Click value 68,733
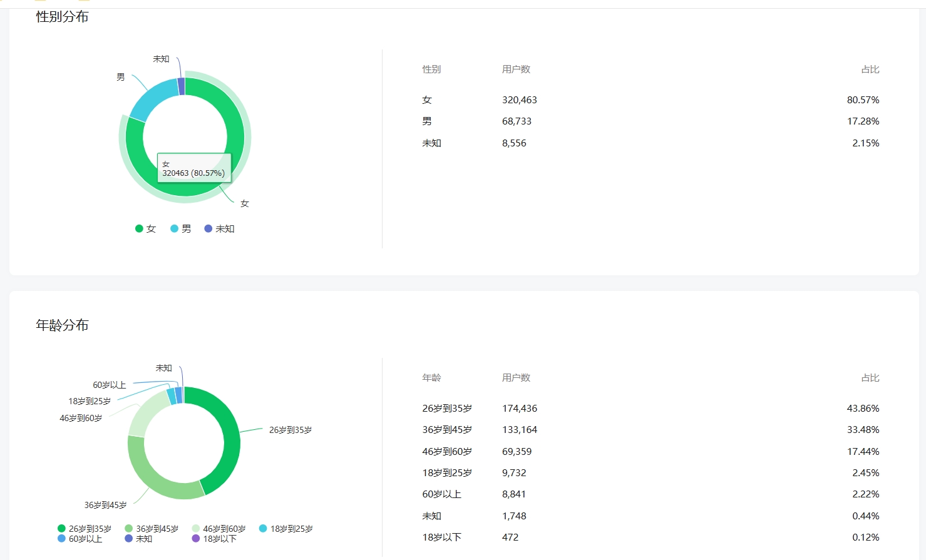 [517, 121]
